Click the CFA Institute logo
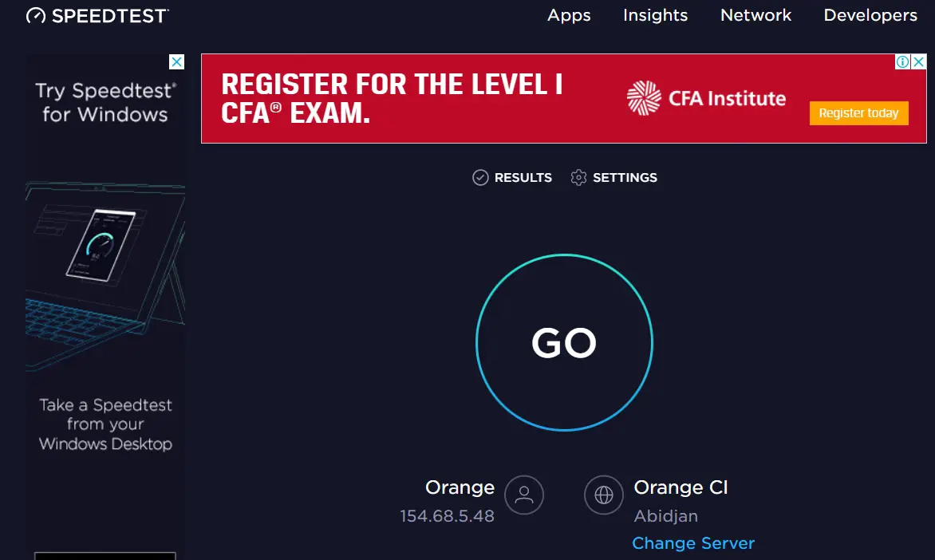935x560 pixels. (x=706, y=98)
